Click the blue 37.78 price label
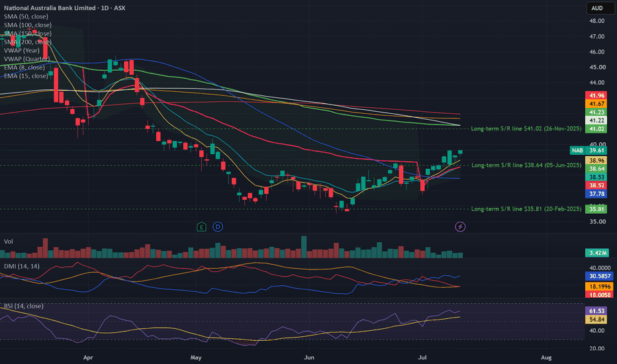 tap(596, 194)
